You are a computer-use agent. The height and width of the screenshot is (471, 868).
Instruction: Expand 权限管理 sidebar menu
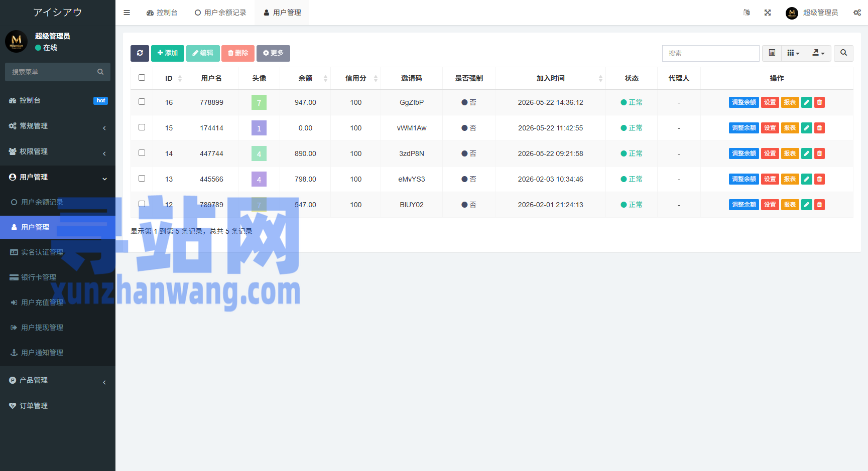point(58,151)
